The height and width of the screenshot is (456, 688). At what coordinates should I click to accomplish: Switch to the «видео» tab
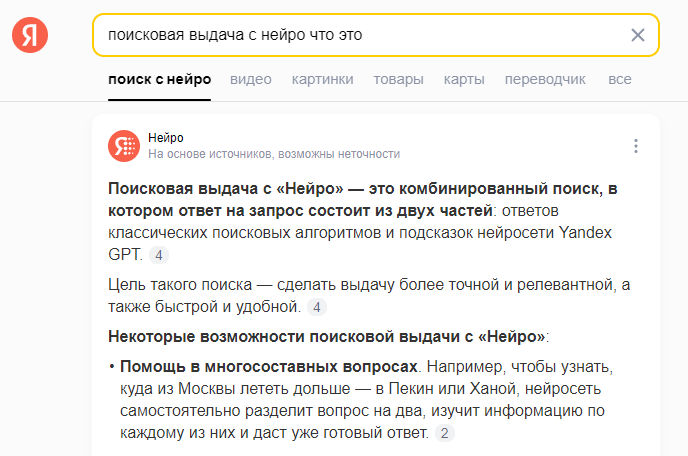point(251,79)
